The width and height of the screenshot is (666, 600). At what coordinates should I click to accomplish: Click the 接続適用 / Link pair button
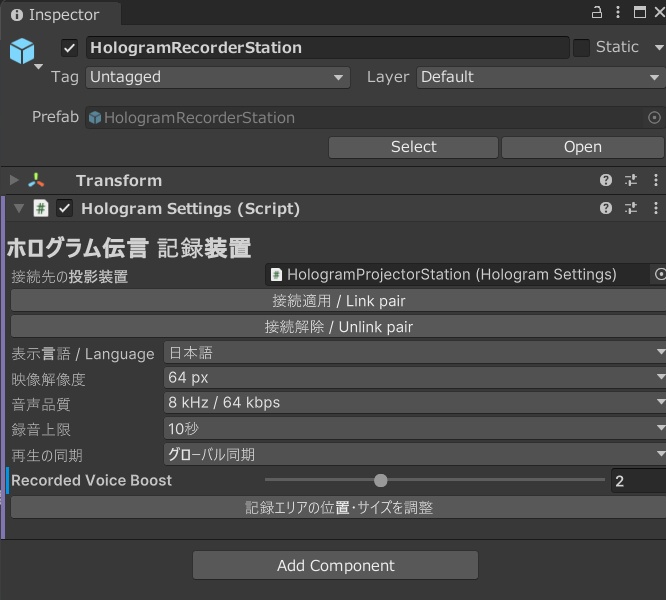point(338,301)
